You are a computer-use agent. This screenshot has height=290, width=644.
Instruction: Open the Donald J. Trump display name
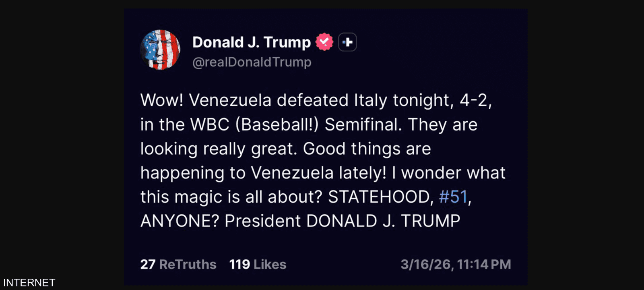coord(252,42)
